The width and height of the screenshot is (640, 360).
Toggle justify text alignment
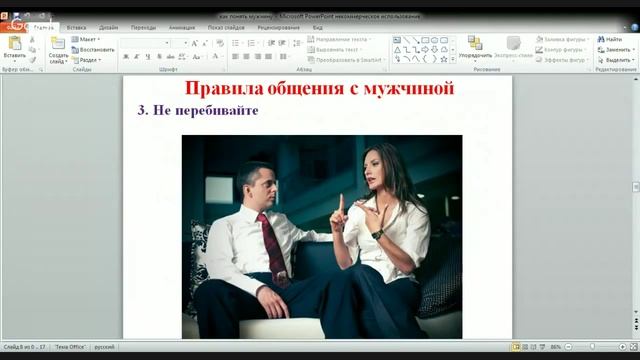point(269,57)
